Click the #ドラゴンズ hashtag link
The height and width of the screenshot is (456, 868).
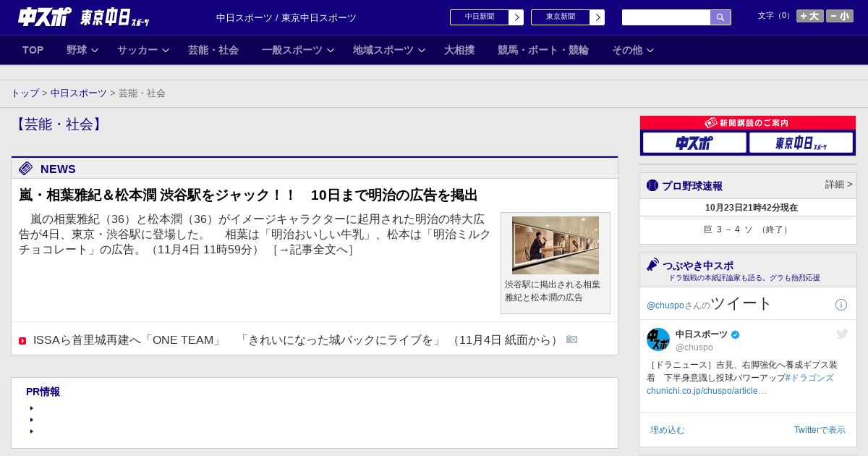click(x=809, y=378)
